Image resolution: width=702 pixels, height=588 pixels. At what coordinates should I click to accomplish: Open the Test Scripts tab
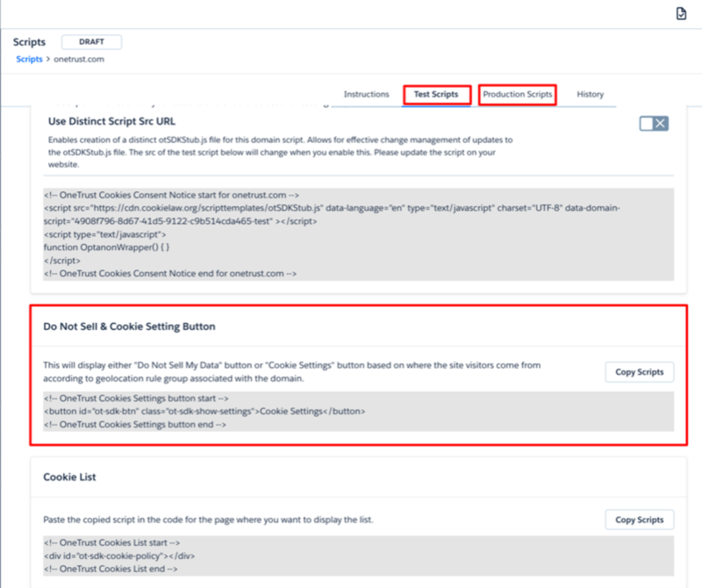point(436,94)
